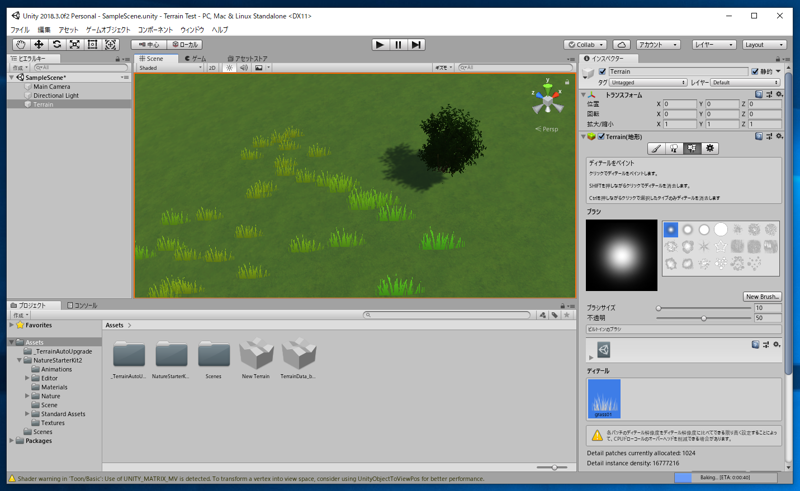Viewport: 800px width, 491px height.
Task: Filter project search by type icon
Action: [542, 315]
